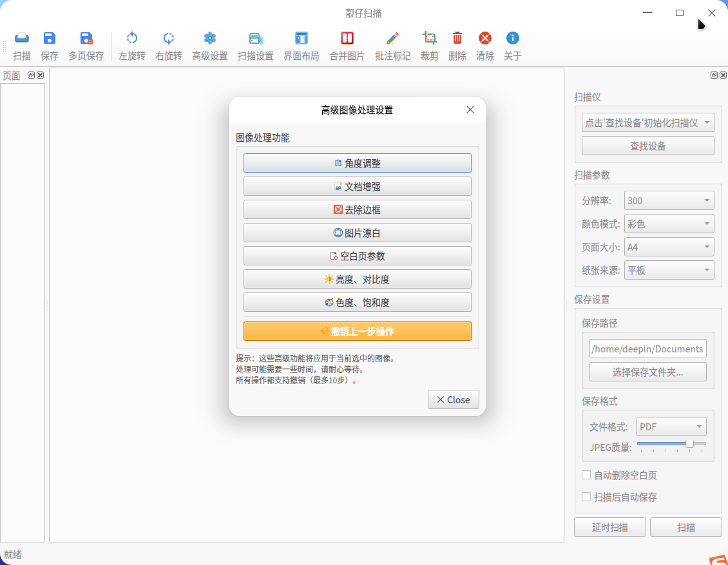
Task: Click the save path /home/deepin/Documents field
Action: click(x=648, y=349)
